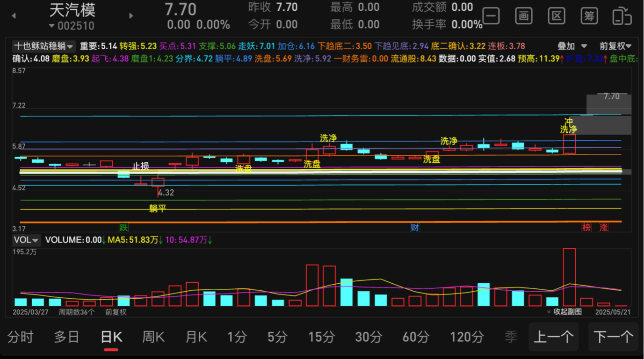The width and height of the screenshot is (644, 359).
Task: Open the VOL sub-indicator dropdown
Action: click(27, 240)
